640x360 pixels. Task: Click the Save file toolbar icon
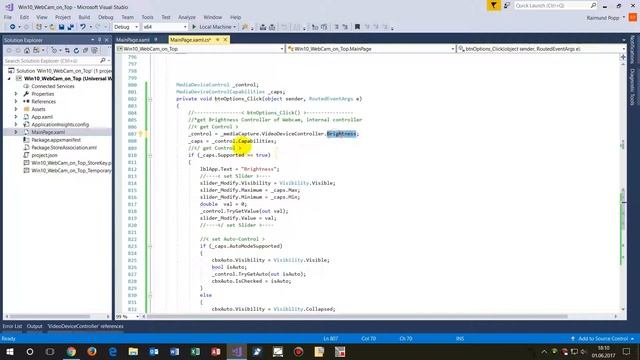(61, 27)
